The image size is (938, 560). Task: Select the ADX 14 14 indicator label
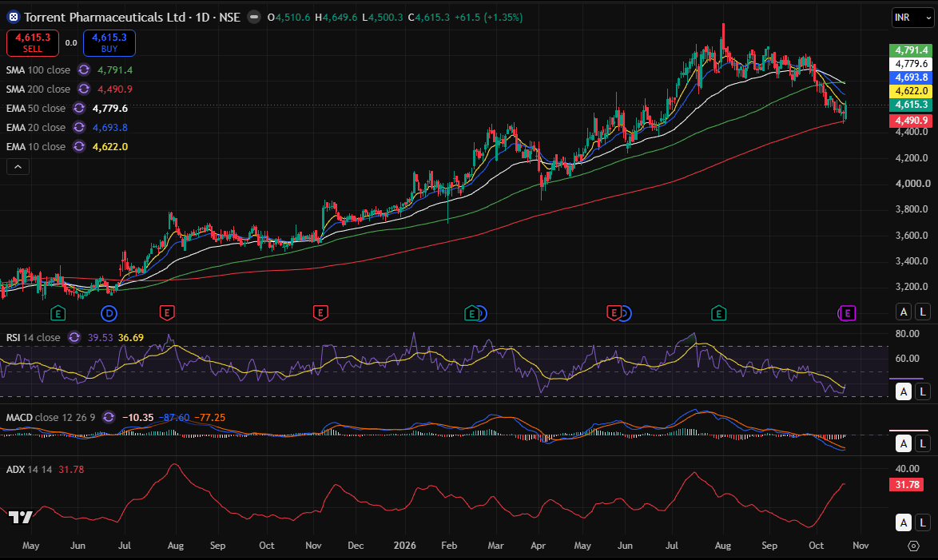click(30, 470)
